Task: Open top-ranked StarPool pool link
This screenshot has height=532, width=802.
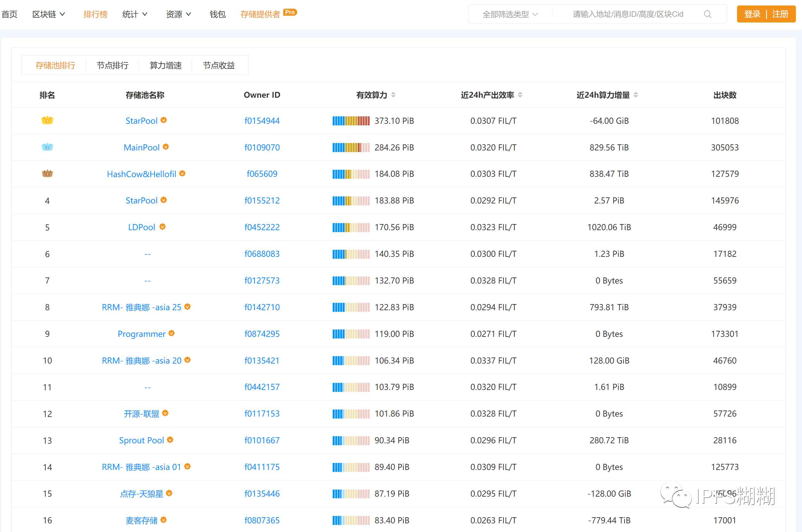Action: [141, 121]
